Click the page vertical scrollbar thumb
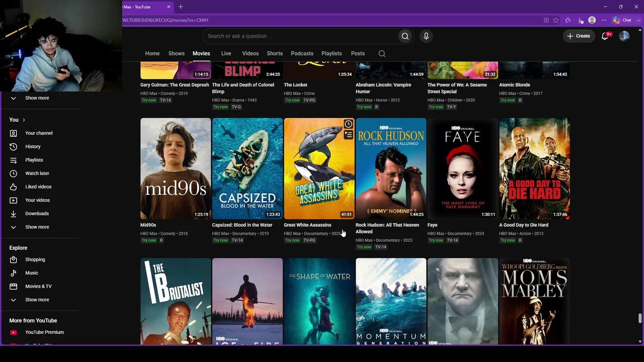Screen dimensions: 644x362 point(640,319)
